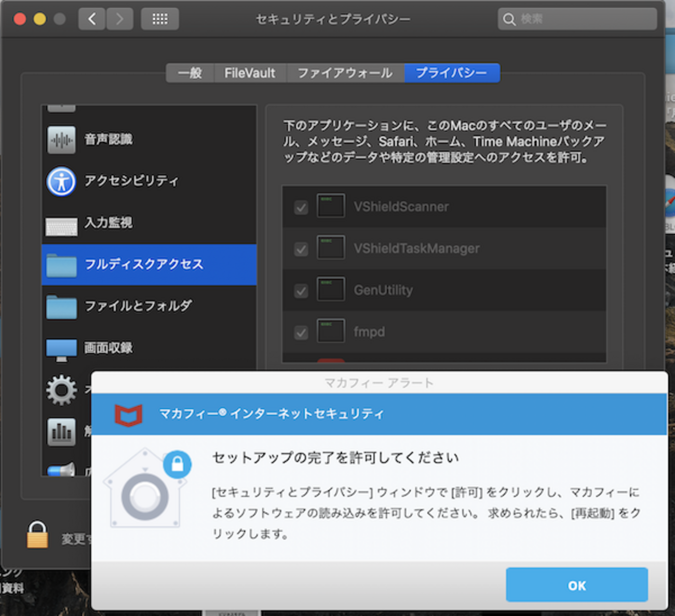Disable access for VShieldTaskManager
Screen dimensions: 675x616
pos(301,249)
